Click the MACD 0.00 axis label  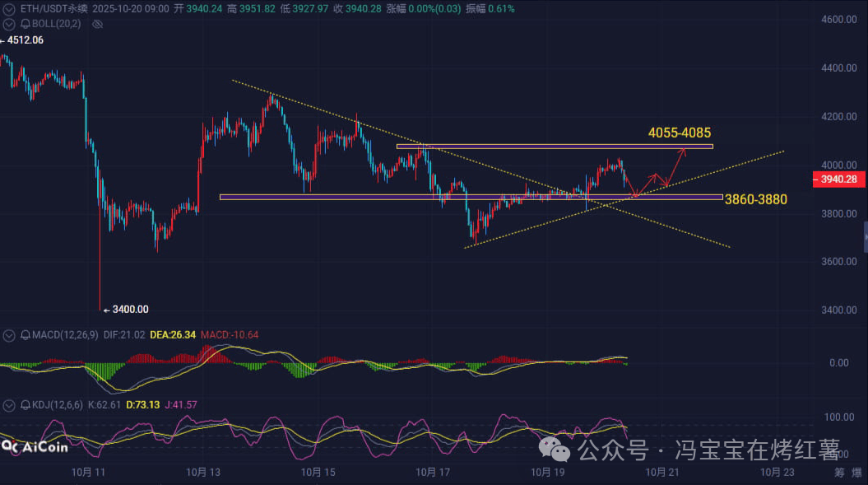[x=839, y=362]
